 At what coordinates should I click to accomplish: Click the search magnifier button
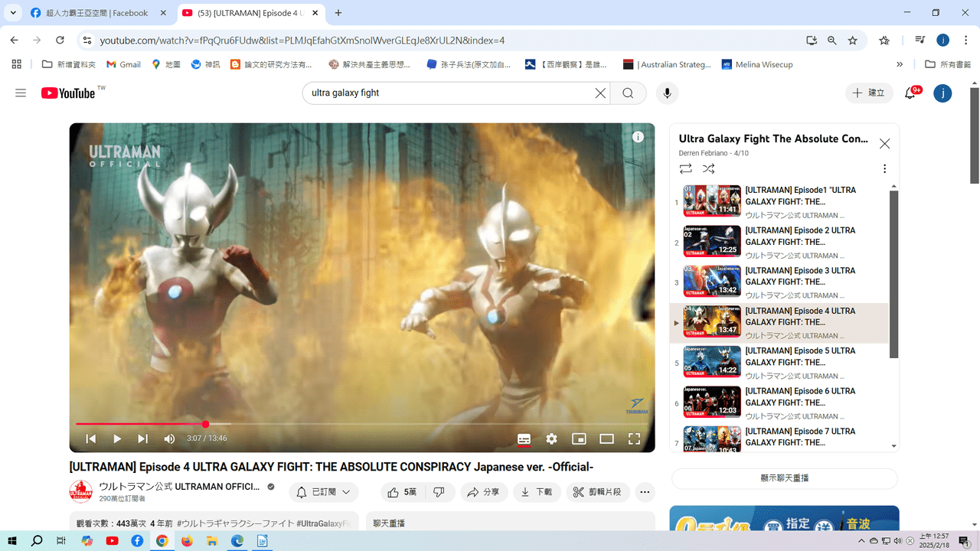[628, 93]
